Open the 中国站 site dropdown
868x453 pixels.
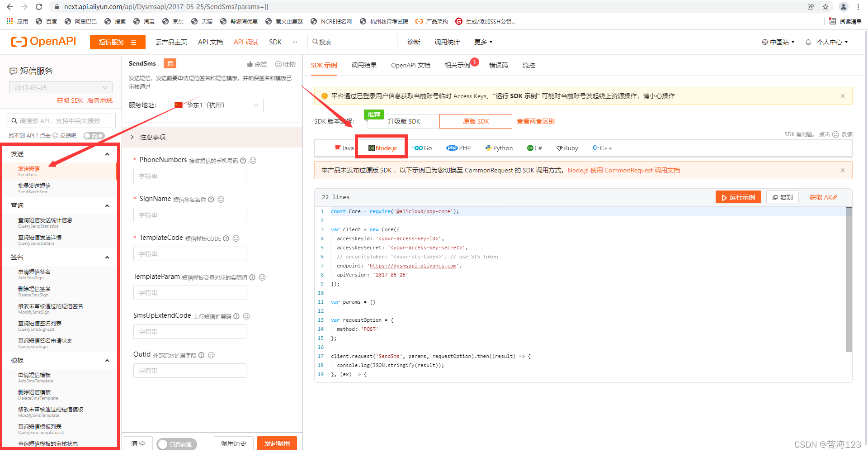click(x=778, y=42)
